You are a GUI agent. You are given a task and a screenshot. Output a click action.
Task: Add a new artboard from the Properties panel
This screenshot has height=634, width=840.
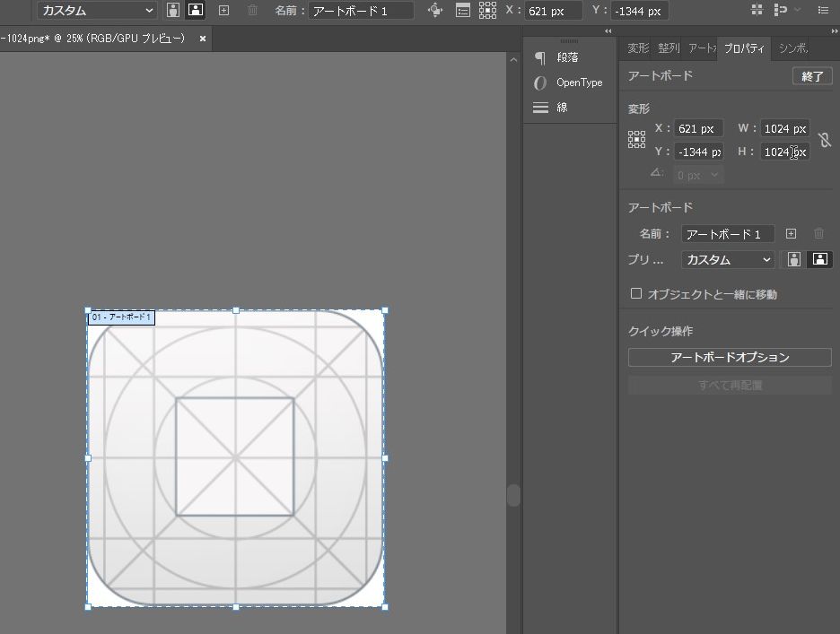coord(791,234)
